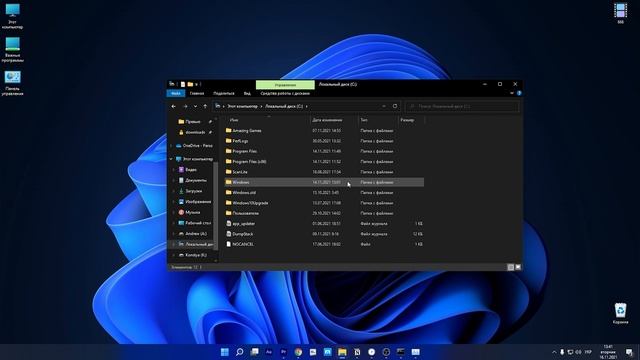Image resolution: width=640 pixels, height=360 pixels.
Task: Expand the Kondya (K:) drive node
Action: 174,255
